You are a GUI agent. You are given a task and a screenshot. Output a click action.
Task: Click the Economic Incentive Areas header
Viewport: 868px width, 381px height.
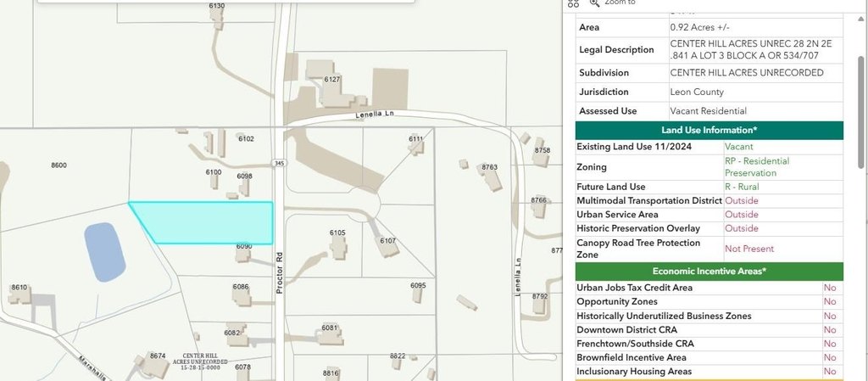point(709,272)
